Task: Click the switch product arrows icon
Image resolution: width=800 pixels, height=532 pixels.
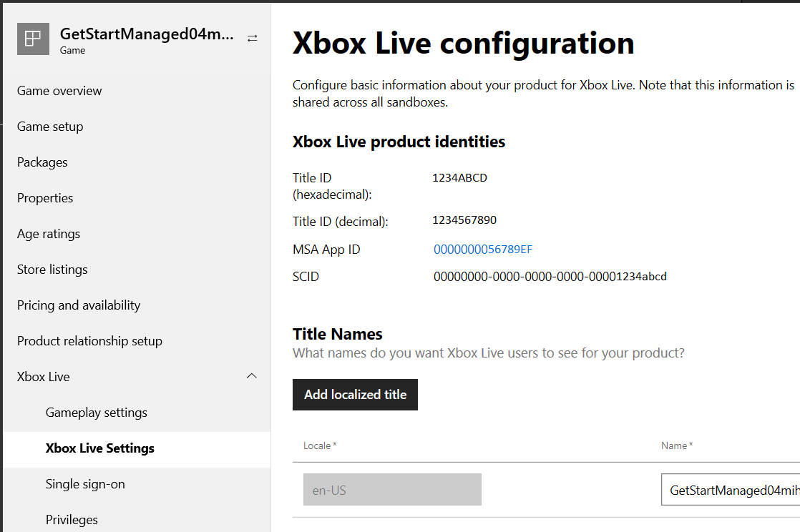Action: pyautogui.click(x=252, y=38)
